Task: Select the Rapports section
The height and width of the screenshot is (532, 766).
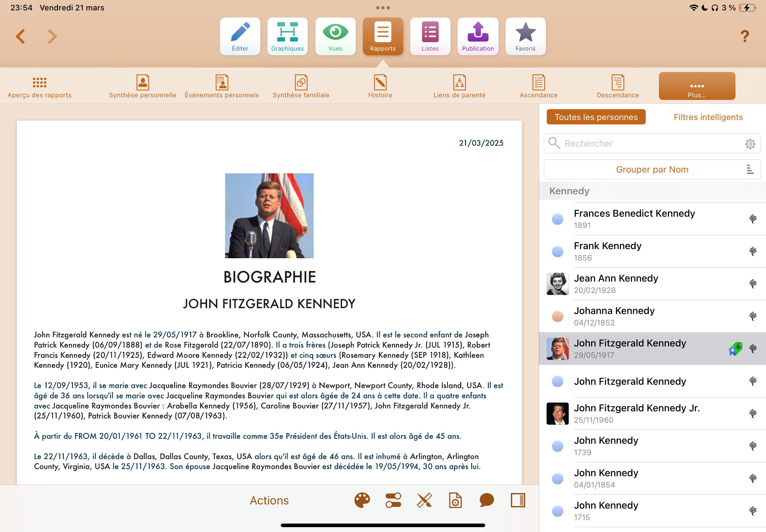Action: pyautogui.click(x=382, y=36)
